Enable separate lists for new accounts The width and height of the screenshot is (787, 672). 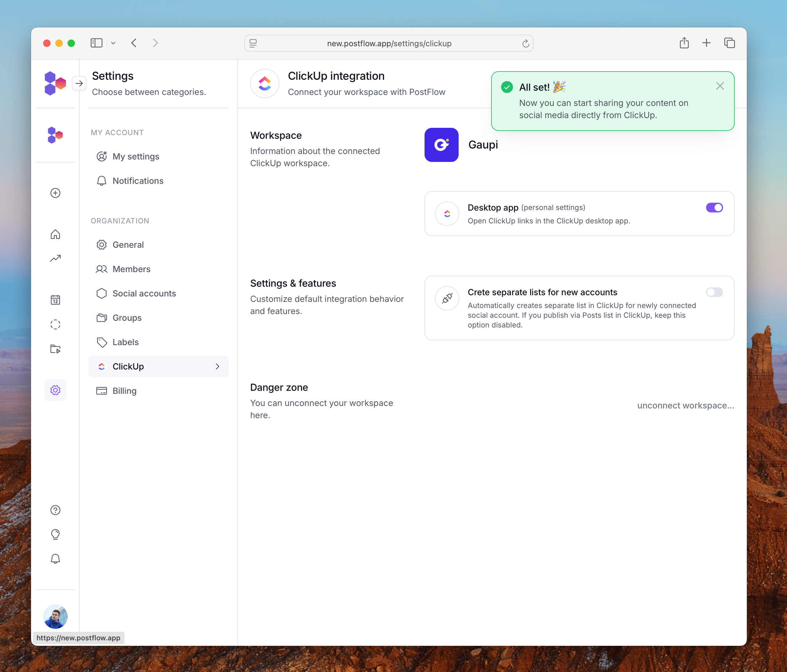click(714, 292)
